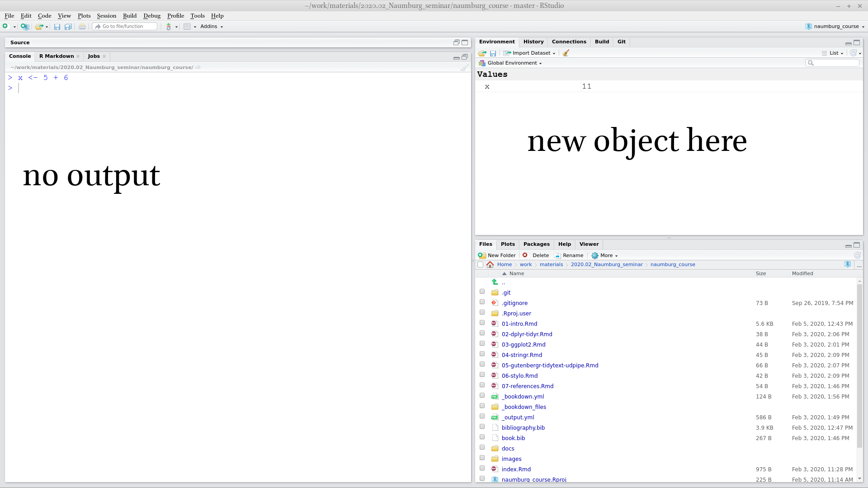The image size is (868, 488).
Task: Open the List view dropdown in Environment
Action: point(833,53)
